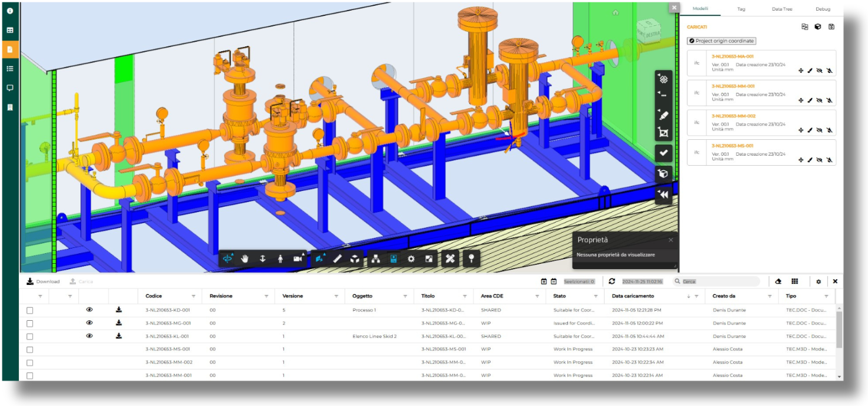The width and height of the screenshot is (868, 406).
Task: Click the save disk icon in Modelli panel
Action: [831, 27]
